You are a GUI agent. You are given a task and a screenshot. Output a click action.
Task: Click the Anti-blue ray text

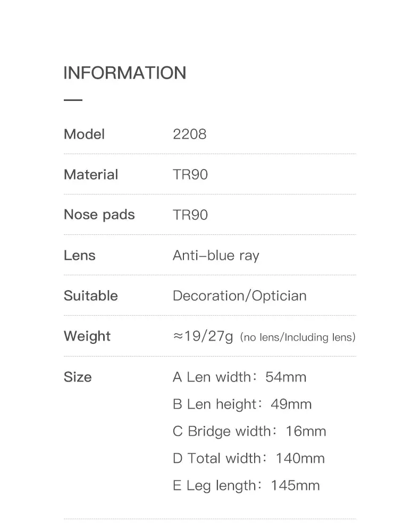coord(216,256)
